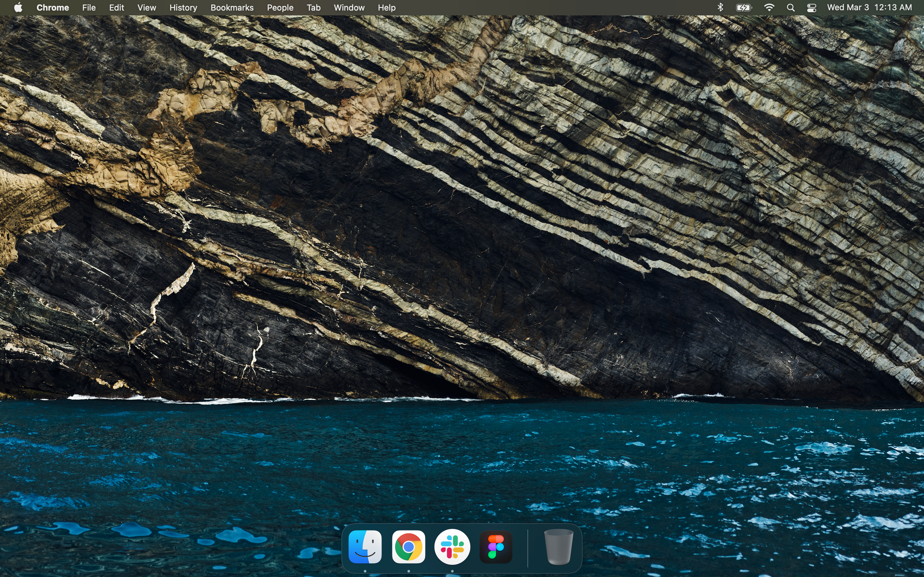Open Spotlight search magnifier icon
This screenshot has width=924, height=577.
tap(791, 8)
